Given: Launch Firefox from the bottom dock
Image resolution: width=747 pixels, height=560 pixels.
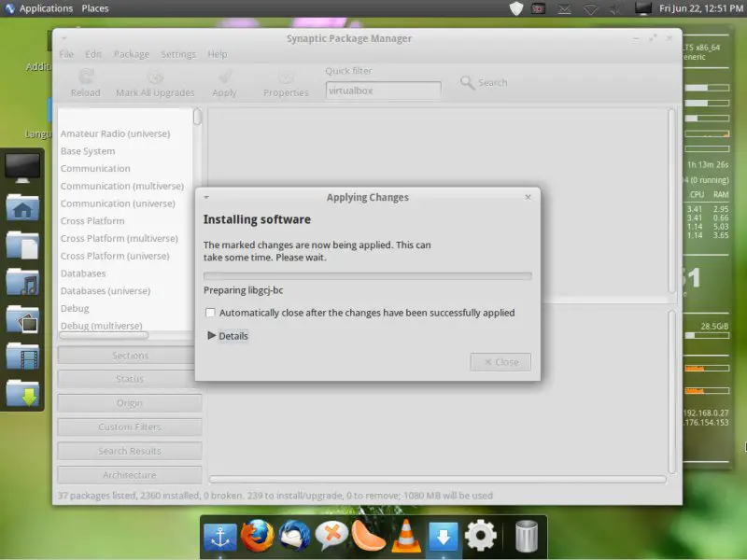Looking at the screenshot, I should coord(258,536).
